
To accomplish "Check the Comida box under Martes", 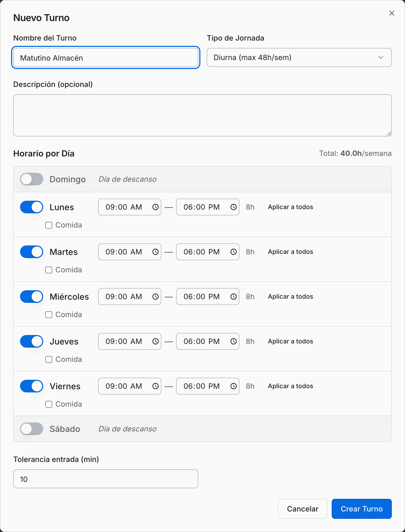I will (49, 270).
